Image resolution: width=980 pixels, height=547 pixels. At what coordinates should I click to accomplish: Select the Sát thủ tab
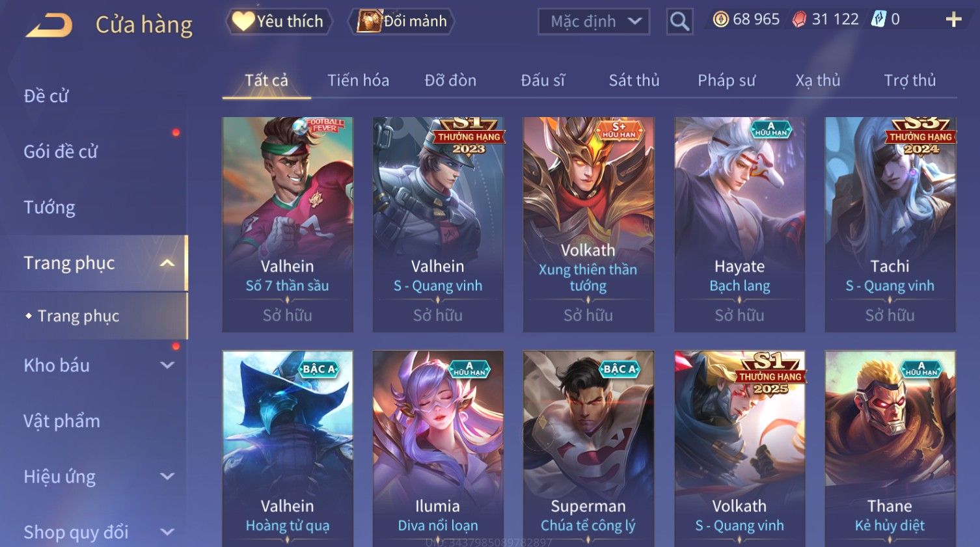tap(634, 81)
